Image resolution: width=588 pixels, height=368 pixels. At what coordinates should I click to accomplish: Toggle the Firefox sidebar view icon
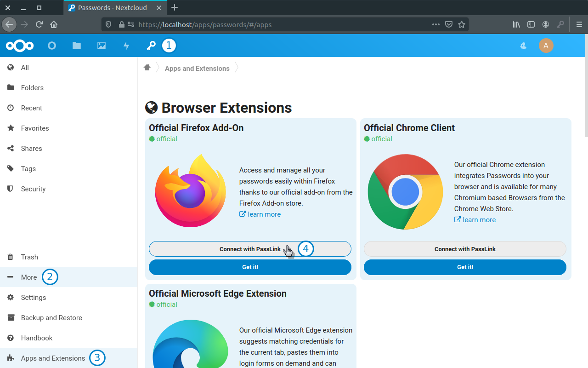531,24
